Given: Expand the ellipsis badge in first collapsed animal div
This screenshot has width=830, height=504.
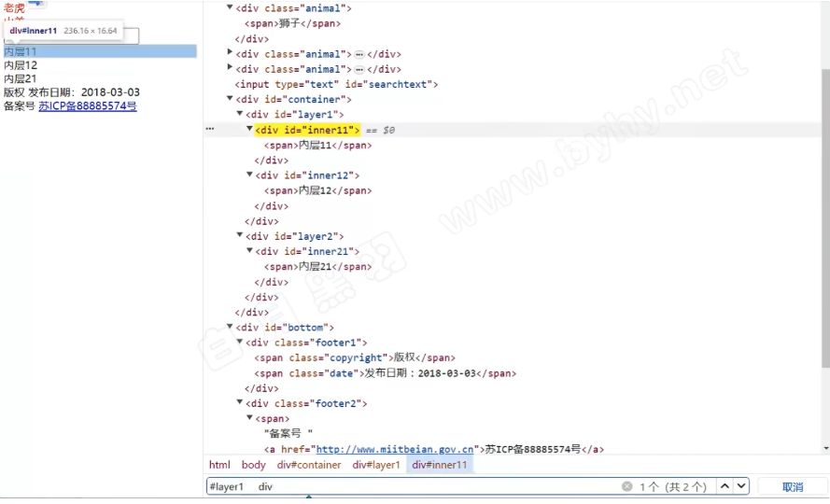Looking at the screenshot, I should [359, 54].
